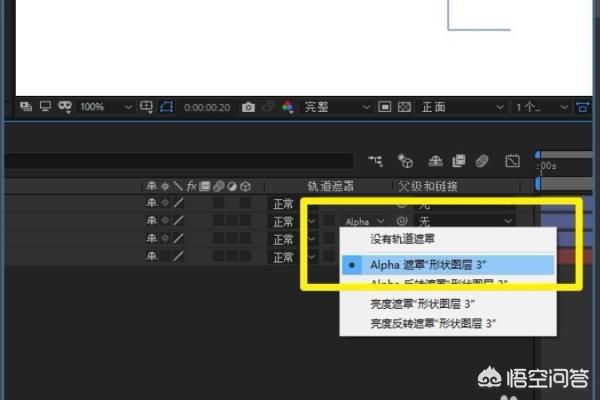Open the 3D glasses mask options icon

[x=65, y=106]
